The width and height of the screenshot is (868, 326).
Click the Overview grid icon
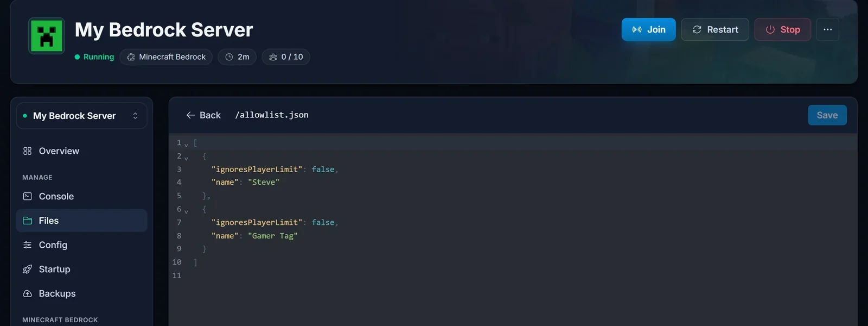coord(28,151)
